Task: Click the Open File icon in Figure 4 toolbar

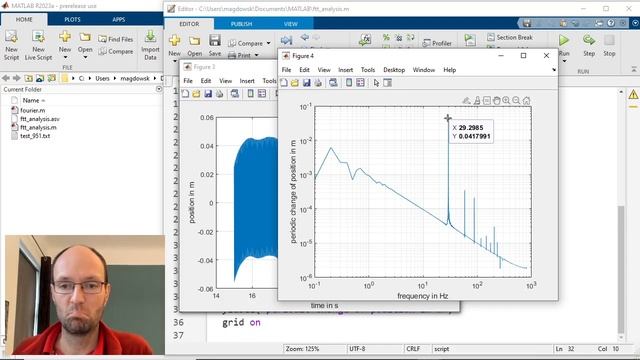Action: [x=295, y=83]
